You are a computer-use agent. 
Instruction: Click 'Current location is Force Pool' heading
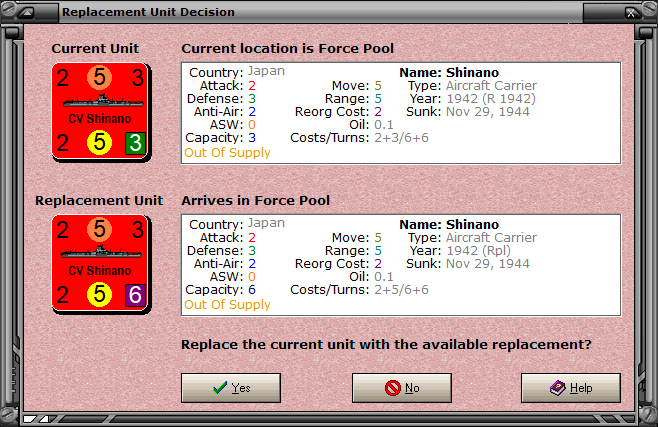click(x=287, y=49)
